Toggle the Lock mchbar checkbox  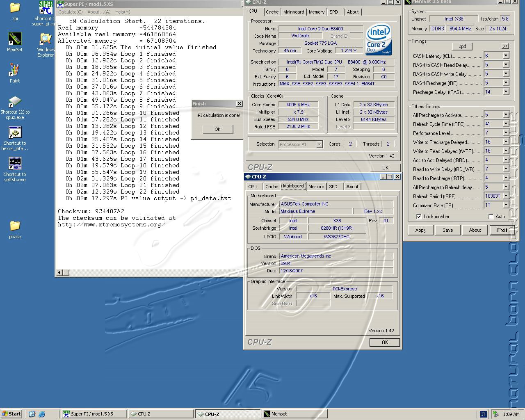(418, 217)
